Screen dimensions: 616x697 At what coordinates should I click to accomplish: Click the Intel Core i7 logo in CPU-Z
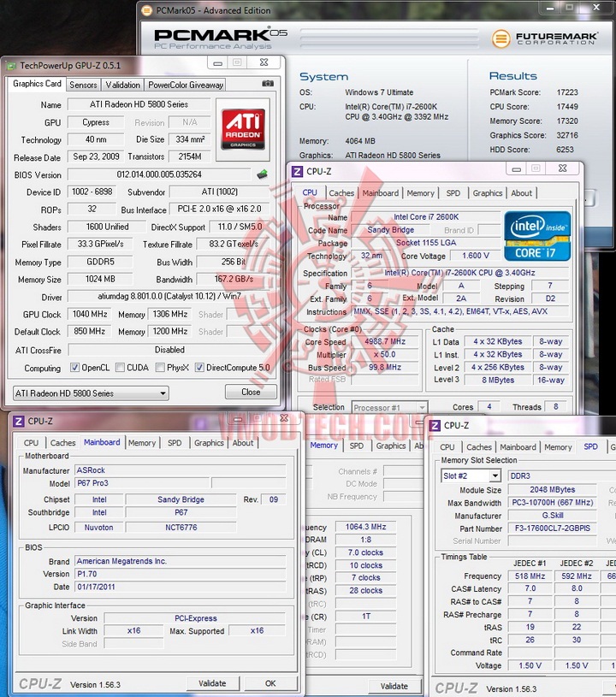537,236
